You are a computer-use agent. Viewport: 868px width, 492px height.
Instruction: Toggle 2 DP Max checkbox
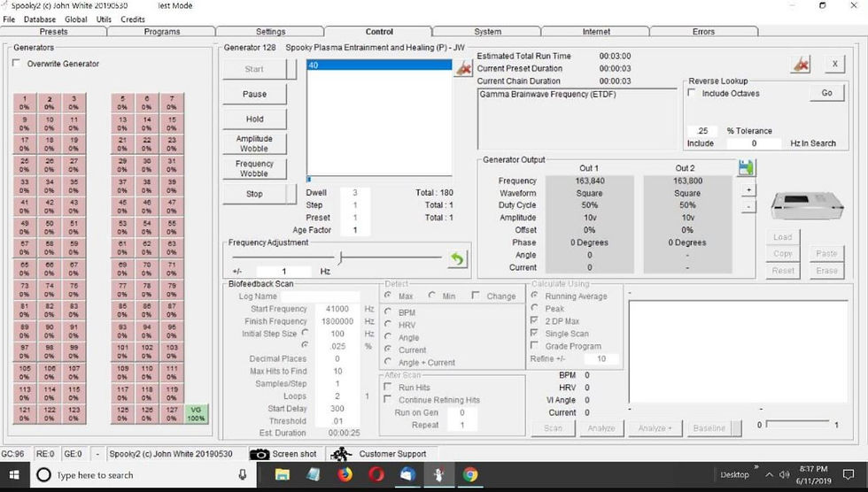(534, 320)
